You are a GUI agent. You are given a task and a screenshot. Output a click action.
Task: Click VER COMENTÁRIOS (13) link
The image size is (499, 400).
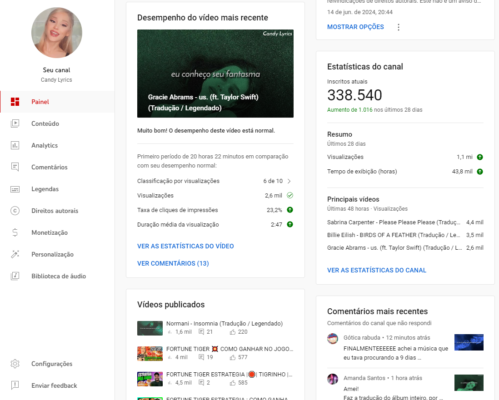(x=173, y=263)
